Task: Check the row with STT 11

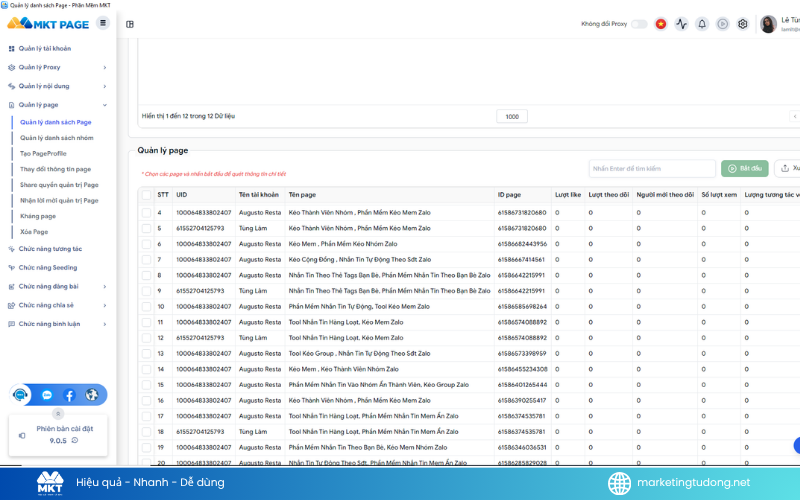Action: (x=146, y=322)
